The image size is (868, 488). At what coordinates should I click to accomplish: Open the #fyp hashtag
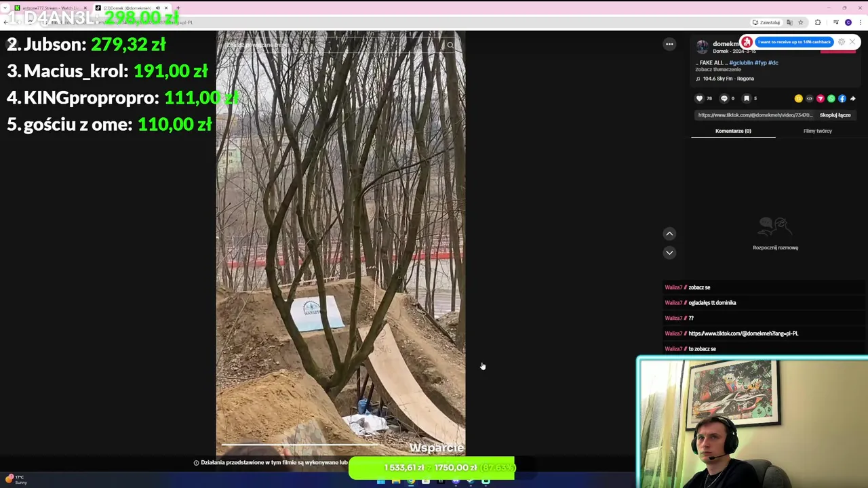pos(761,62)
